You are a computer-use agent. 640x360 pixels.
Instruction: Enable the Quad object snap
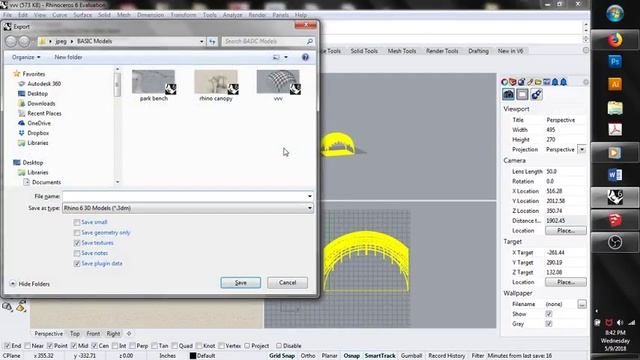tap(175, 346)
